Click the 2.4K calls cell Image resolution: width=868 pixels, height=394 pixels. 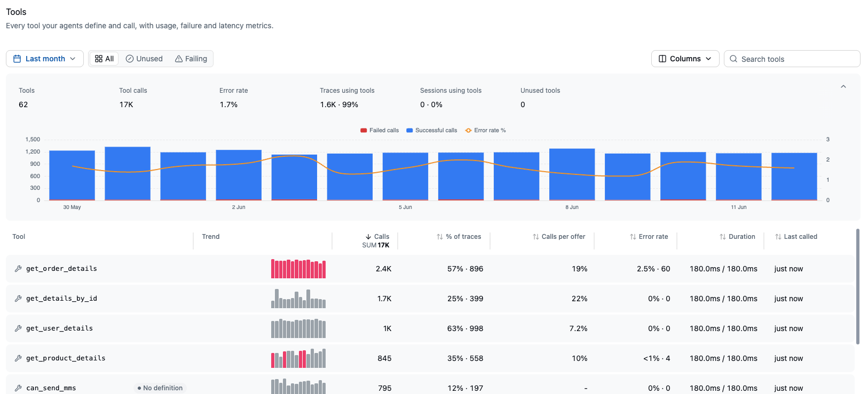(x=383, y=269)
